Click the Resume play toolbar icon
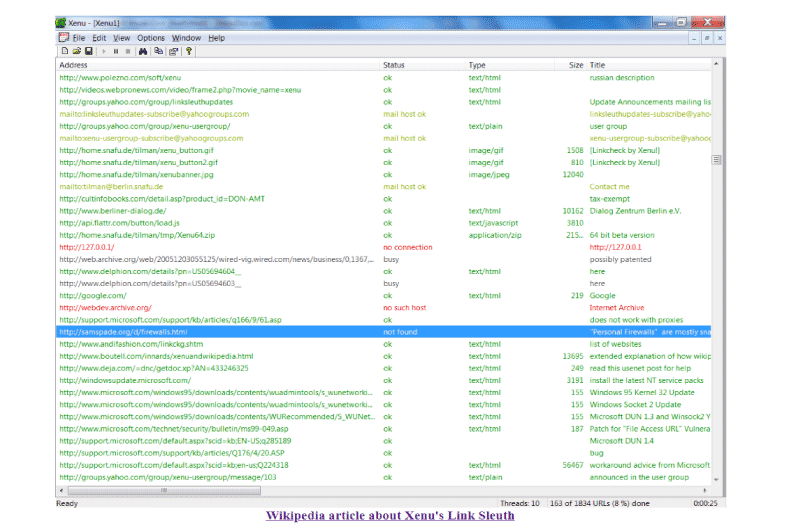Viewport: 800px width, 530px height. [104, 51]
